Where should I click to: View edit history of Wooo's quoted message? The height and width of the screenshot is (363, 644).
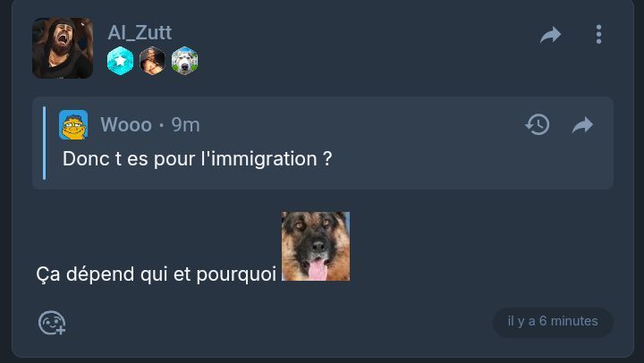point(538,124)
